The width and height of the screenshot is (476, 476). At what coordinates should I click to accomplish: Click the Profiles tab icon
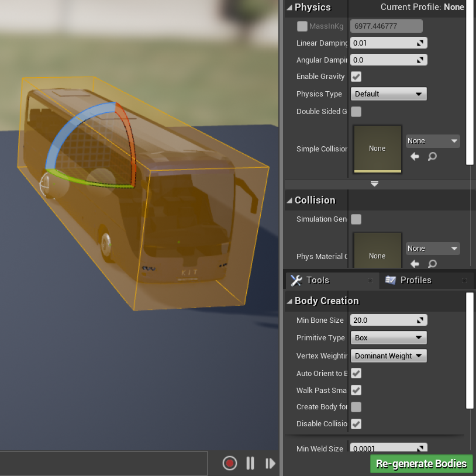[x=391, y=280]
